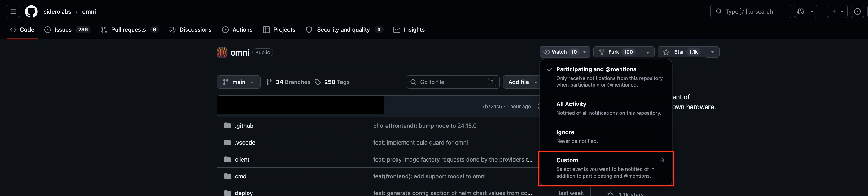Open the Copilot chat icon
The width and height of the screenshot is (868, 196).
pos(800,11)
